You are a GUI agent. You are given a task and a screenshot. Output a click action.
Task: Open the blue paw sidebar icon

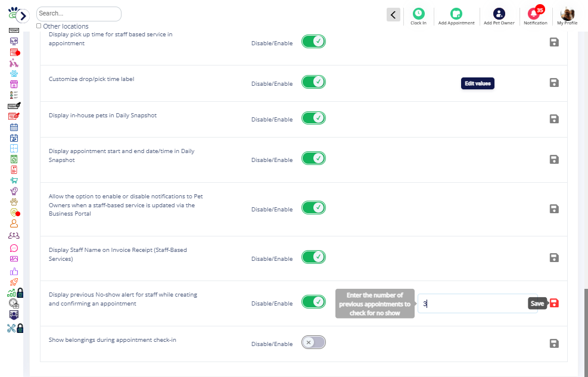coord(14,73)
